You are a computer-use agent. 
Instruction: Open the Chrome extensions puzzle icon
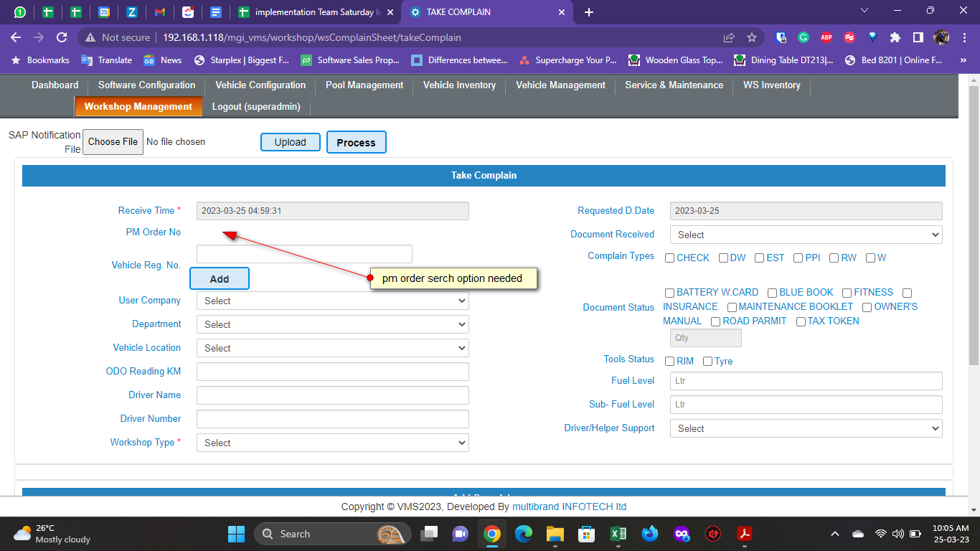point(895,37)
